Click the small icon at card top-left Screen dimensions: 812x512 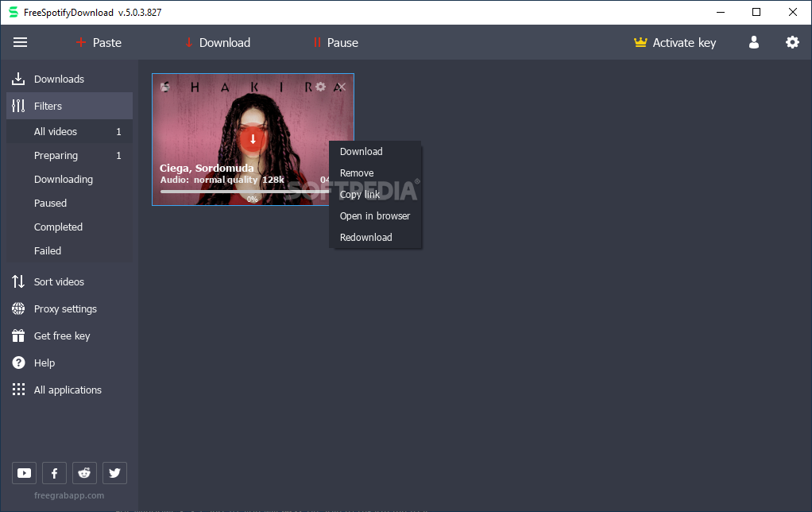tap(165, 87)
